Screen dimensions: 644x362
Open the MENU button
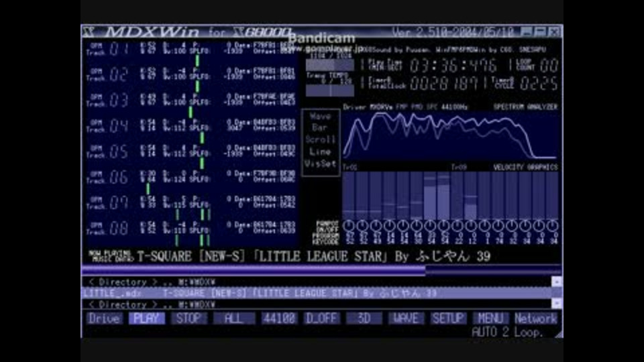click(x=490, y=318)
